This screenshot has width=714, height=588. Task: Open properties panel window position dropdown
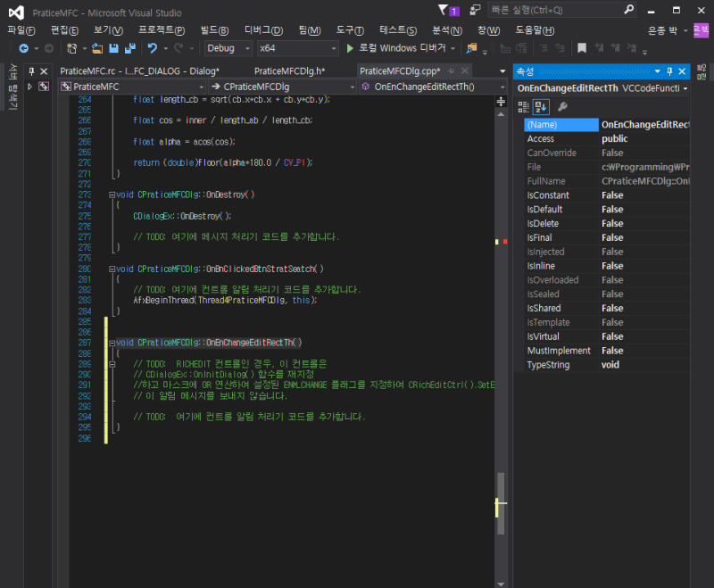point(657,71)
